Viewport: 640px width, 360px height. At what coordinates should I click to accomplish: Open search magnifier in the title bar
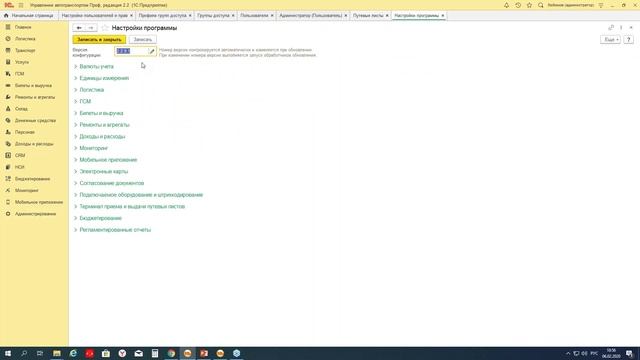540,5
